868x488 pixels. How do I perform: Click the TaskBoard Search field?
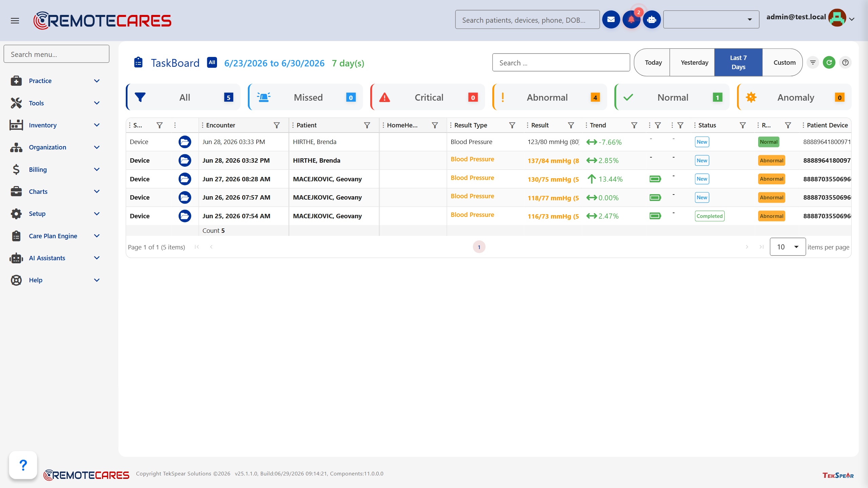561,62
